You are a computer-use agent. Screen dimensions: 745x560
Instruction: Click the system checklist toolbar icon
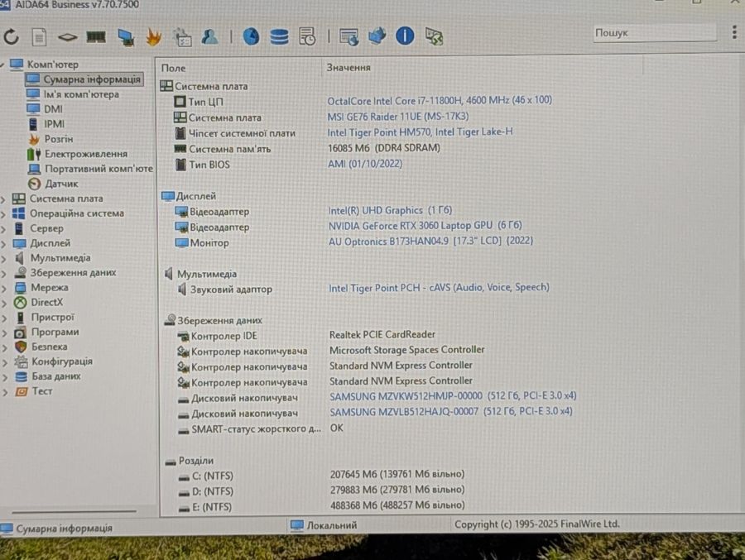pos(182,37)
